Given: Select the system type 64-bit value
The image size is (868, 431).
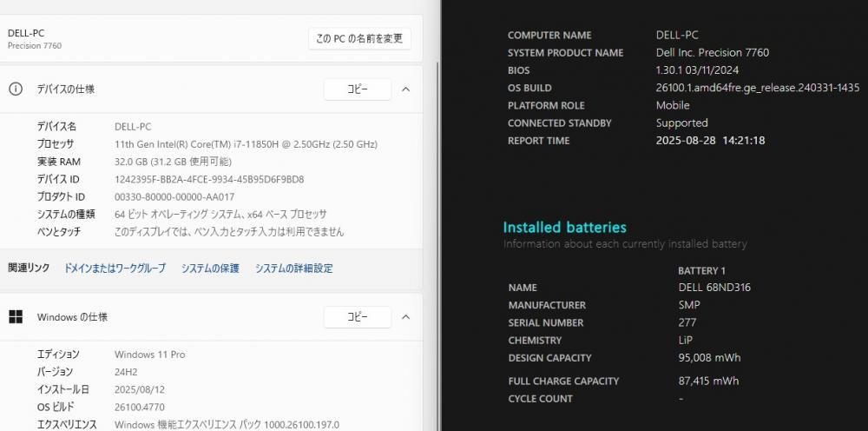Looking at the screenshot, I should coord(220,215).
